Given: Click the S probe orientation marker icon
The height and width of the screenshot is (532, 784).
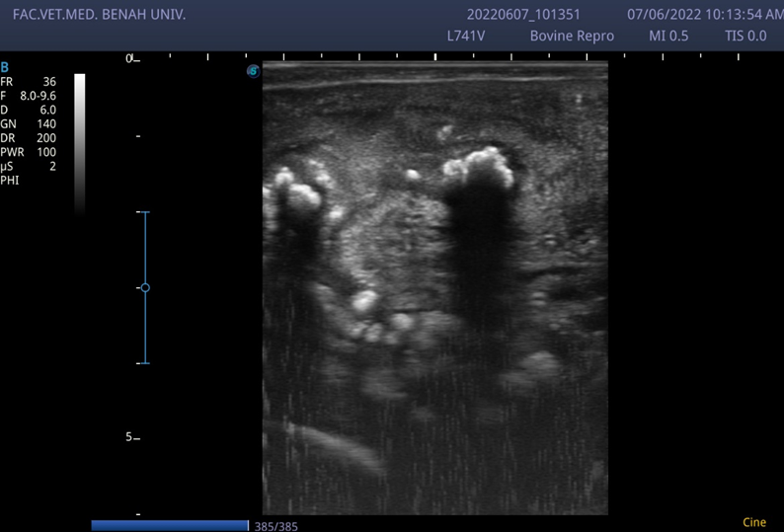Looking at the screenshot, I should (254, 71).
